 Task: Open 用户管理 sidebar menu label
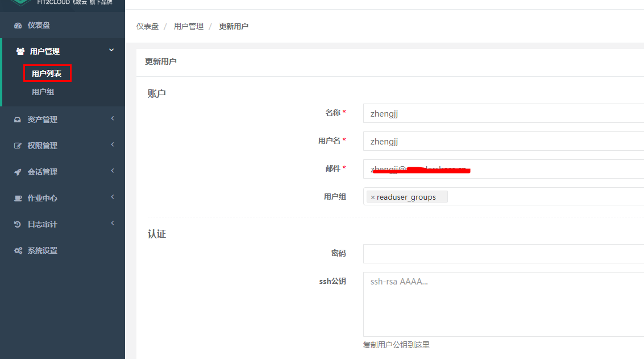click(45, 51)
